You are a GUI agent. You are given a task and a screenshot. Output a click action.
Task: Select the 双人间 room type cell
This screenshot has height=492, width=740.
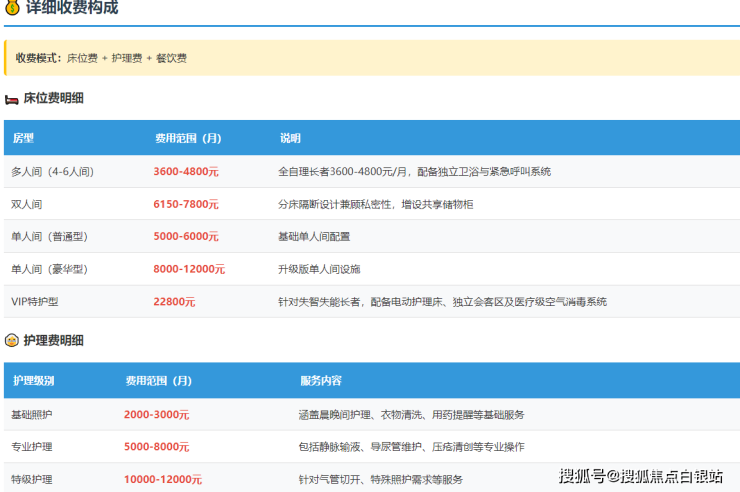(27, 204)
